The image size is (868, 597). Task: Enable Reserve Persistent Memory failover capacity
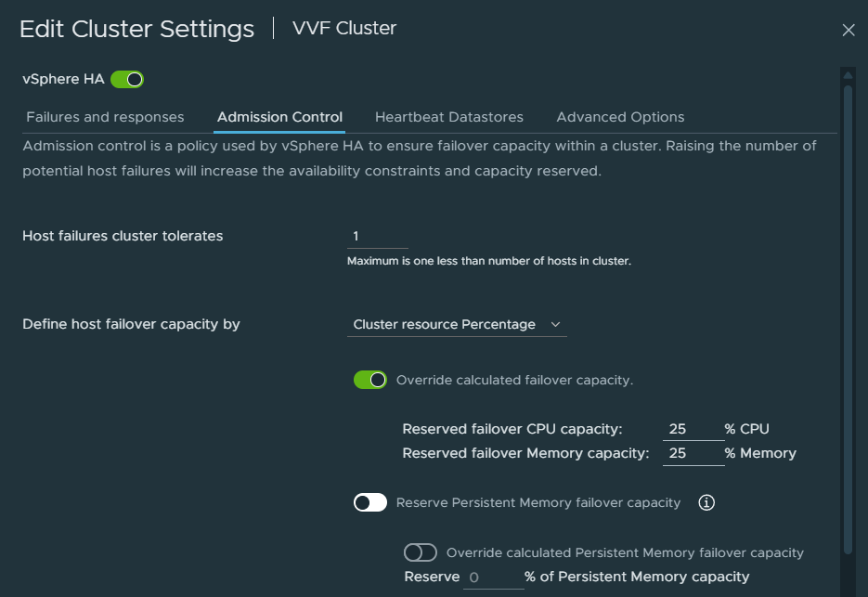pos(370,503)
